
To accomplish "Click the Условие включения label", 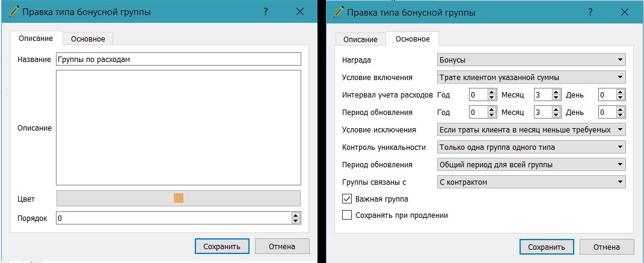I will tap(377, 77).
